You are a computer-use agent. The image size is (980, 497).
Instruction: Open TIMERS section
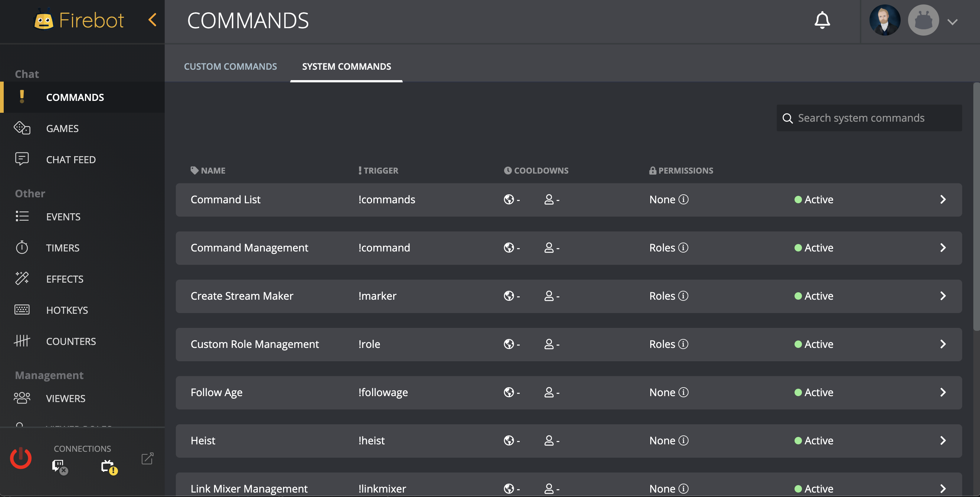[62, 247]
